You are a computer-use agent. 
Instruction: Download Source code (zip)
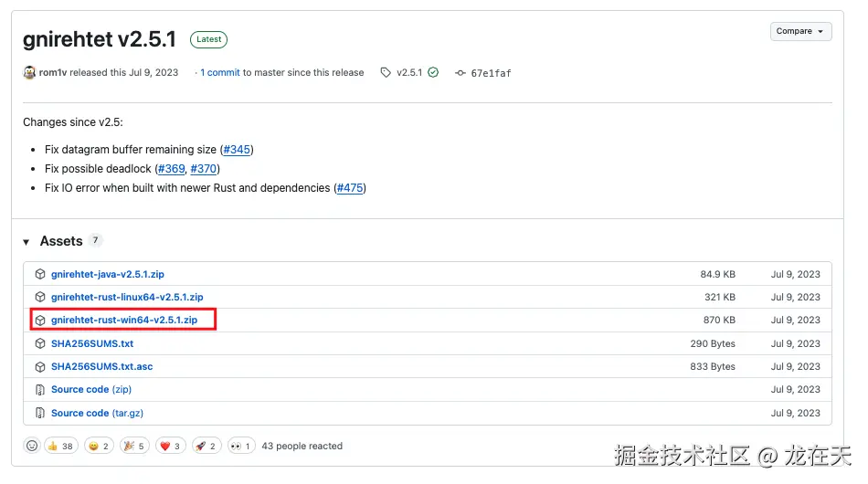click(91, 389)
